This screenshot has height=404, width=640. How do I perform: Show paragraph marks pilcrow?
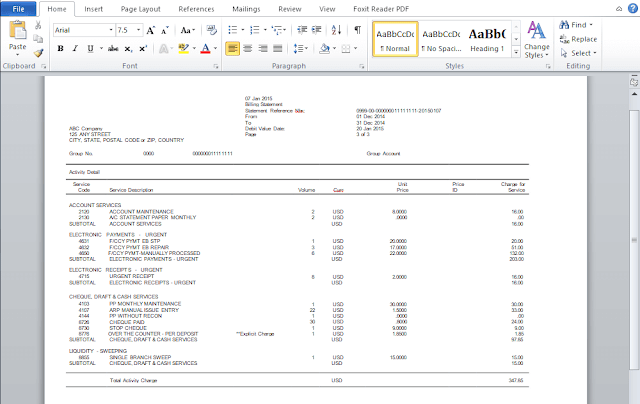(x=358, y=30)
